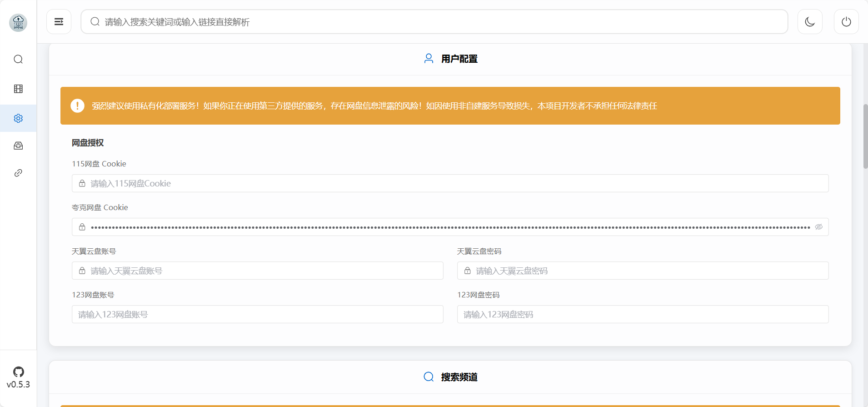
Task: Click the search bar magnifier icon
Action: [x=95, y=21]
